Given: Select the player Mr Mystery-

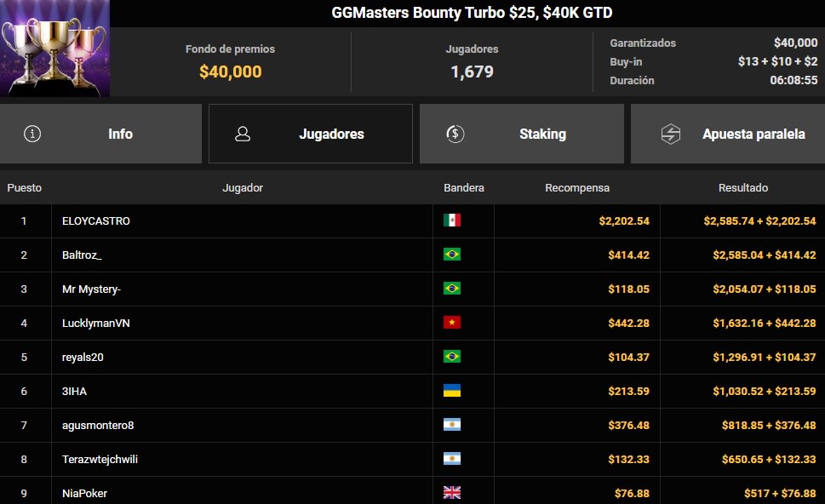Looking at the screenshot, I should (x=89, y=289).
